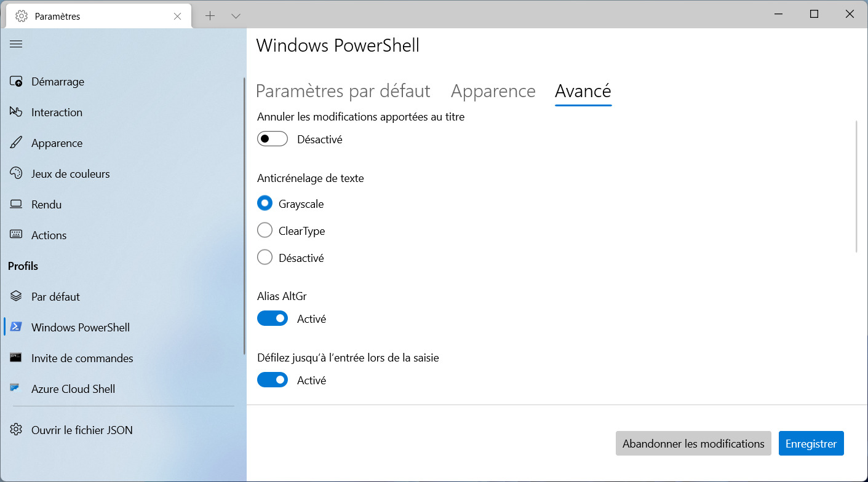This screenshot has height=482, width=868.
Task: Click Abandonner les modifications button
Action: 693,443
